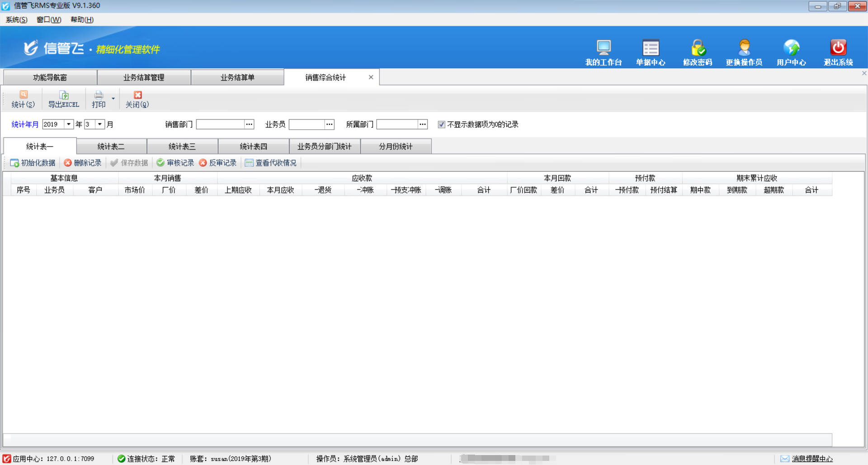The width and height of the screenshot is (868, 465).
Task: Click 初始化数据 button
Action: tap(33, 163)
